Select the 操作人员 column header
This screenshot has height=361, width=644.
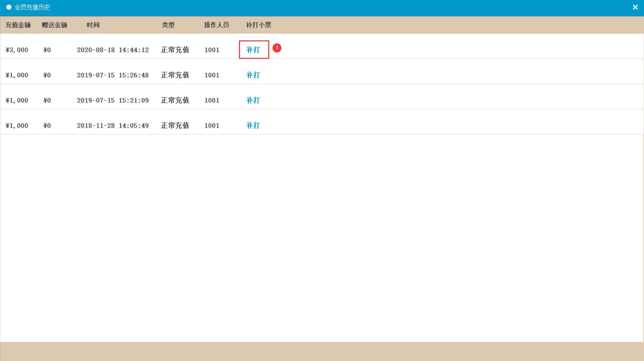tap(216, 25)
